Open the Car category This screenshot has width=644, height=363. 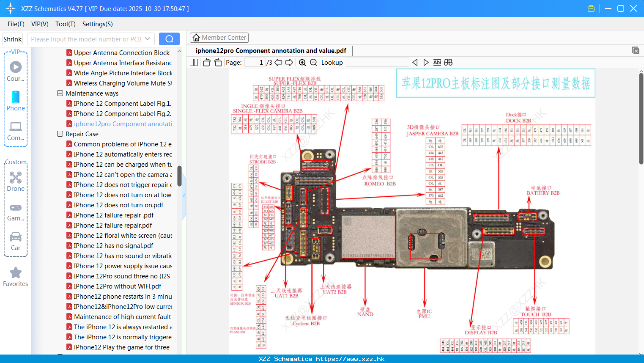pos(16,241)
